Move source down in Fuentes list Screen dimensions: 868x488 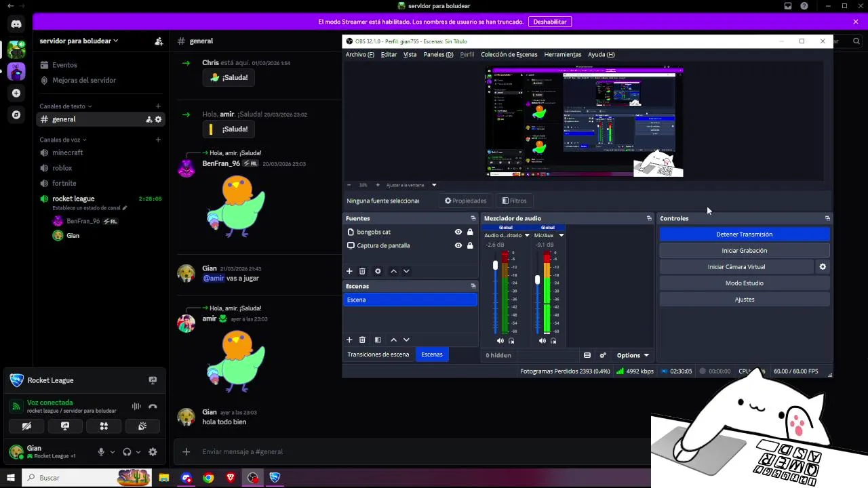coord(406,271)
